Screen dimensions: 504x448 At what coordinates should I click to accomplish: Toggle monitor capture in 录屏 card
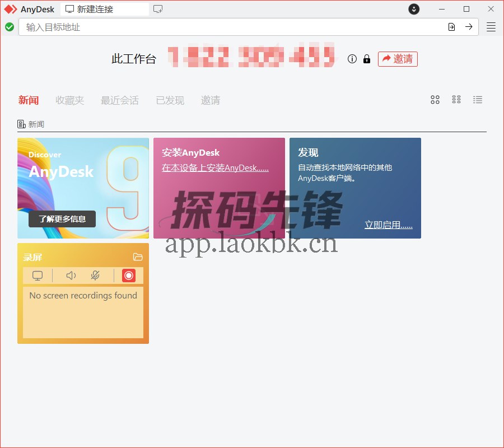[x=37, y=276]
